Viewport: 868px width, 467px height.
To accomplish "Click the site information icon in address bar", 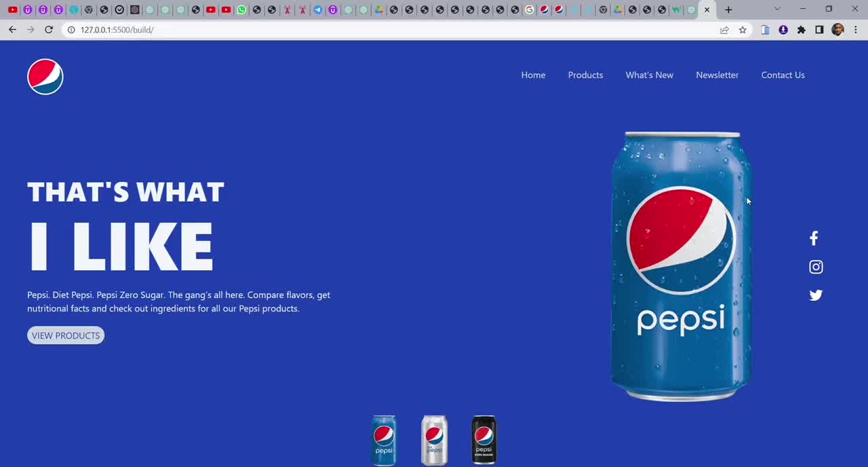I will point(71,30).
